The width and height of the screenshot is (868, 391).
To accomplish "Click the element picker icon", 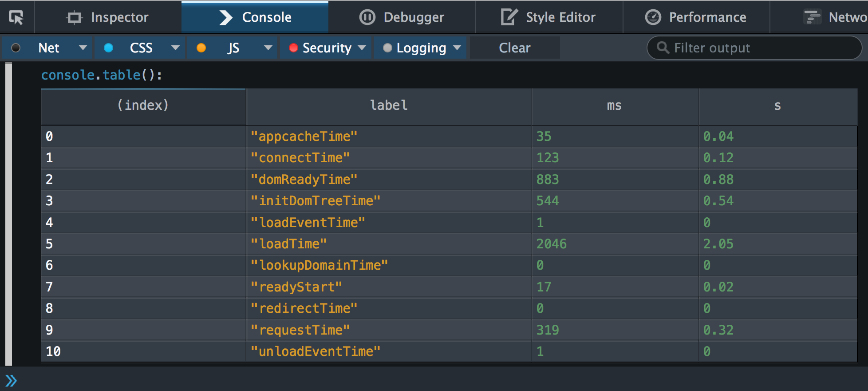I will tap(16, 17).
